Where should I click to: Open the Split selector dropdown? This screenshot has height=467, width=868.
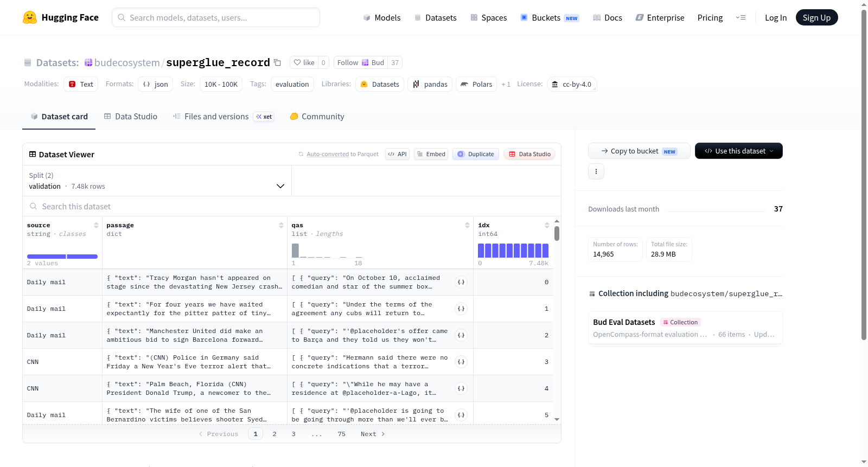[157, 181]
